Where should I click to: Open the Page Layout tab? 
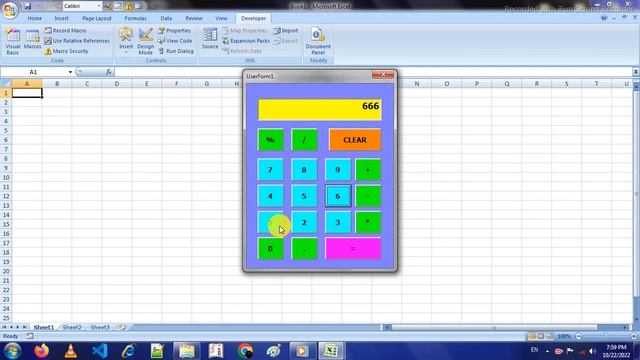tap(97, 18)
